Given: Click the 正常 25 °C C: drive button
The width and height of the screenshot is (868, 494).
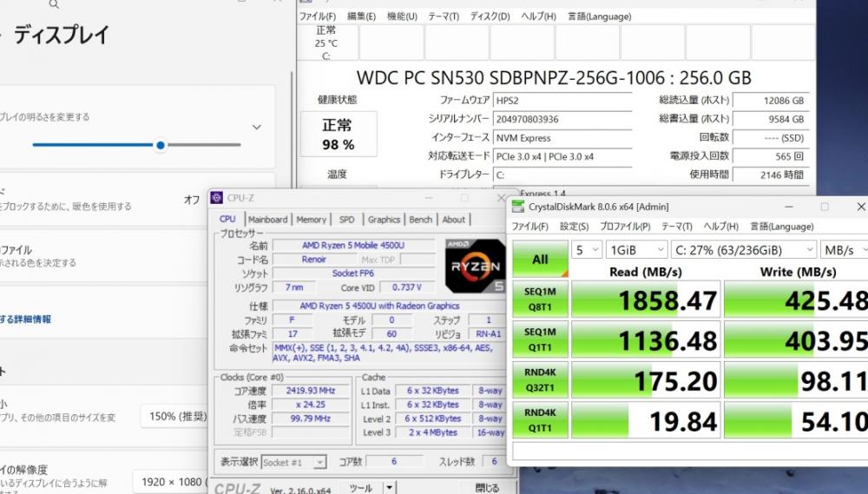Looking at the screenshot, I should (x=326, y=43).
